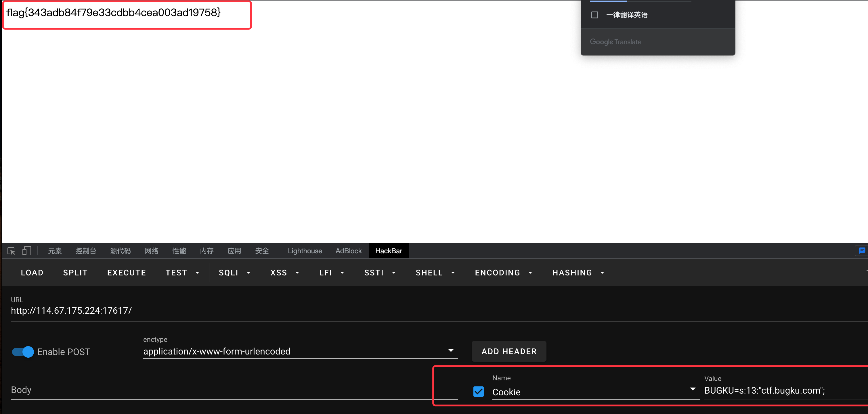
Task: Select the Lighthouse tab
Action: point(305,251)
